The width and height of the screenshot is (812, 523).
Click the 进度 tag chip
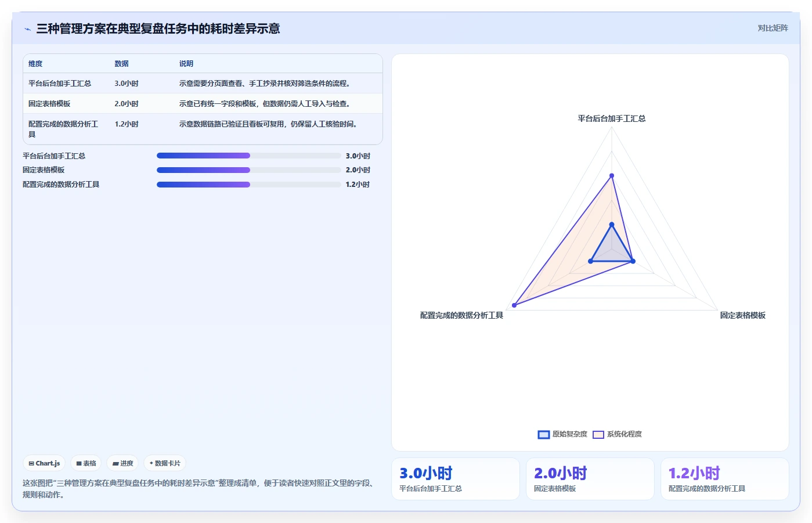click(122, 463)
